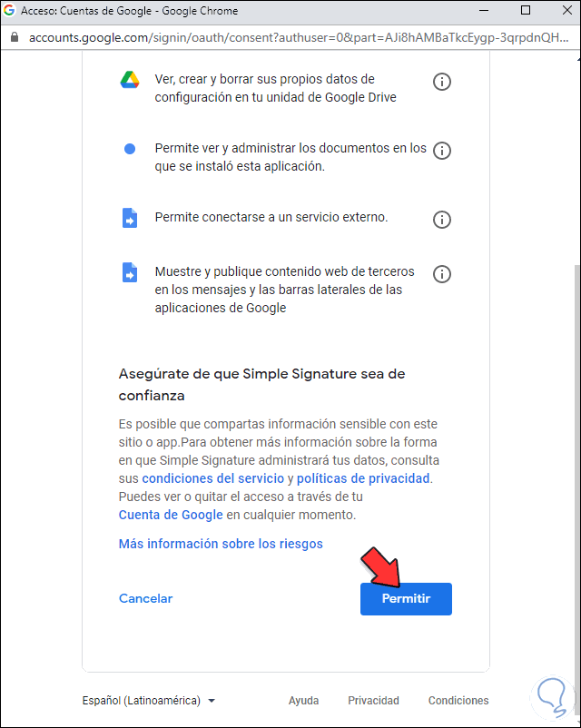This screenshot has width=581, height=728.
Task: Click the blue dot permission icon
Action: [130, 149]
